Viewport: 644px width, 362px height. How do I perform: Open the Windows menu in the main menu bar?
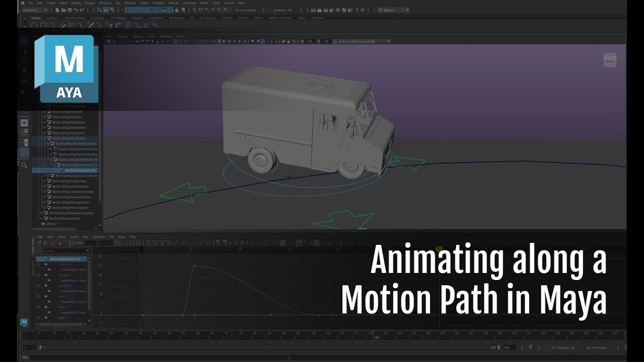105,3
